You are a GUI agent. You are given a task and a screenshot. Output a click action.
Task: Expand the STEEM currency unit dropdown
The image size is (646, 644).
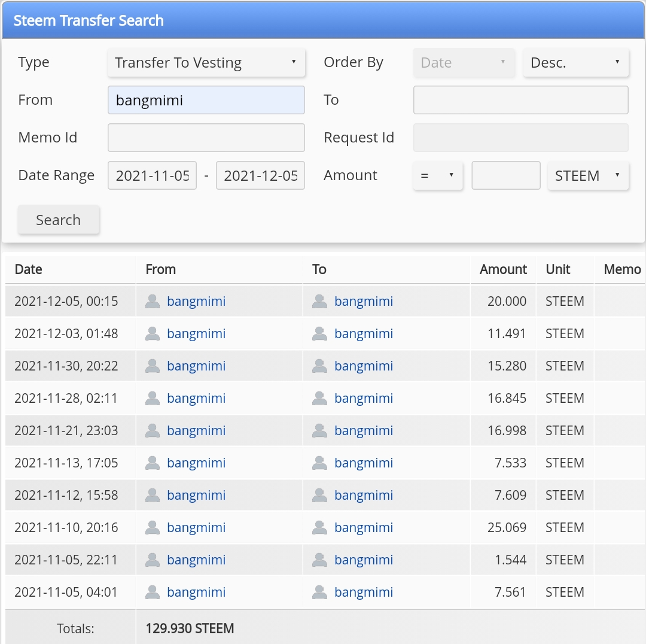(x=588, y=175)
